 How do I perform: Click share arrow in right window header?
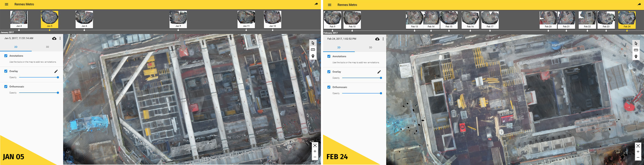tap(639, 4)
